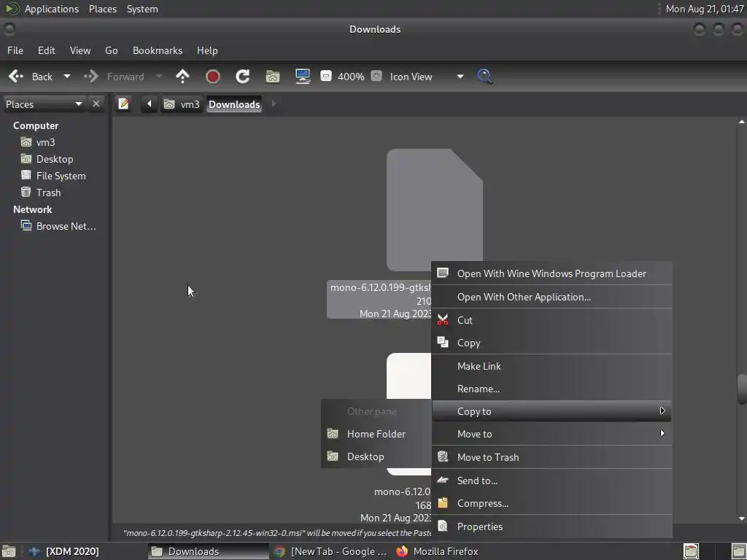This screenshot has height=560, width=747.
Task: Open the Go menu
Action: coord(111,50)
